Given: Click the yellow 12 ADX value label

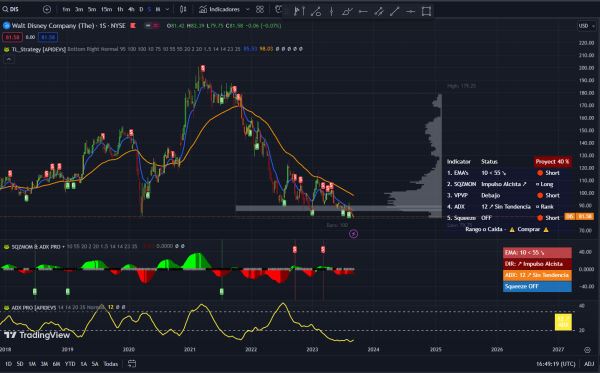Looking at the screenshot, I should coord(563,322).
